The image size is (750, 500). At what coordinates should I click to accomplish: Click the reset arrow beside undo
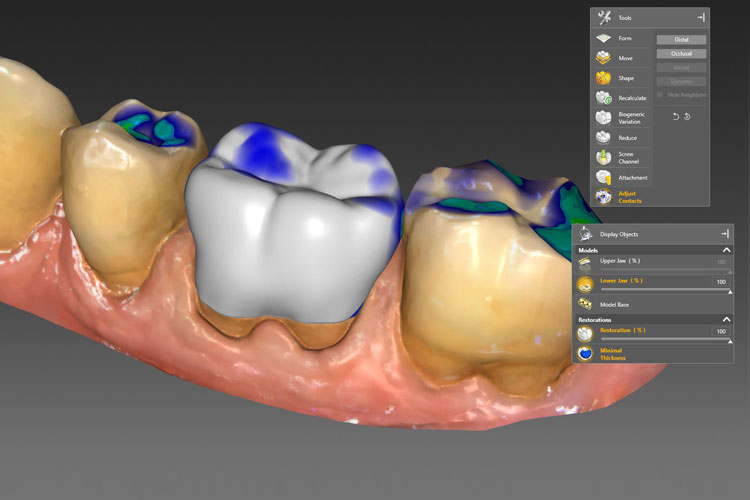coord(687,117)
